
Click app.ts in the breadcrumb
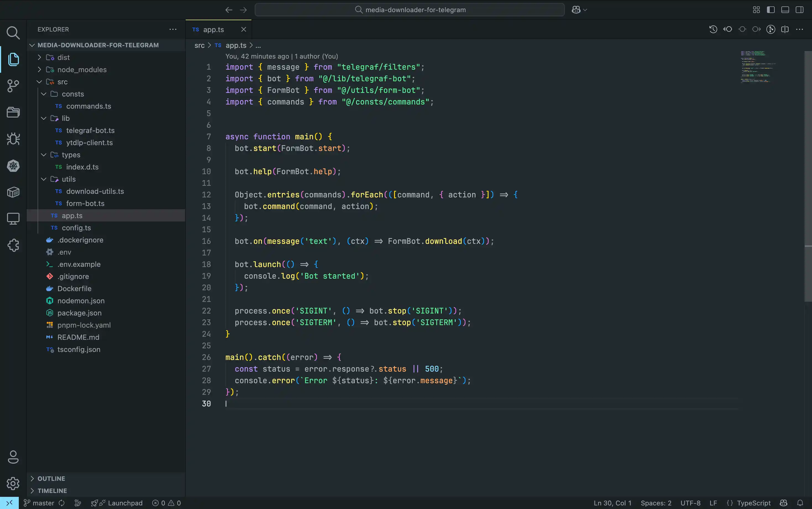point(236,45)
